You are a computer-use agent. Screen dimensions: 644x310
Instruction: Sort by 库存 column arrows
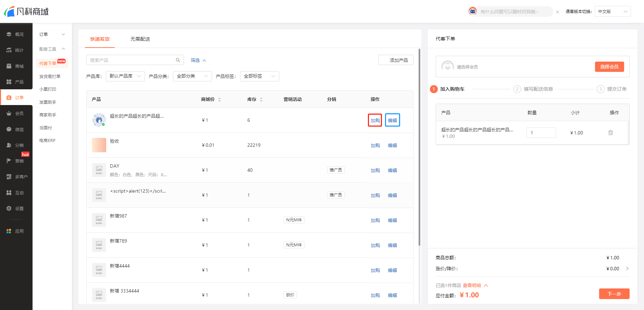pos(261,100)
